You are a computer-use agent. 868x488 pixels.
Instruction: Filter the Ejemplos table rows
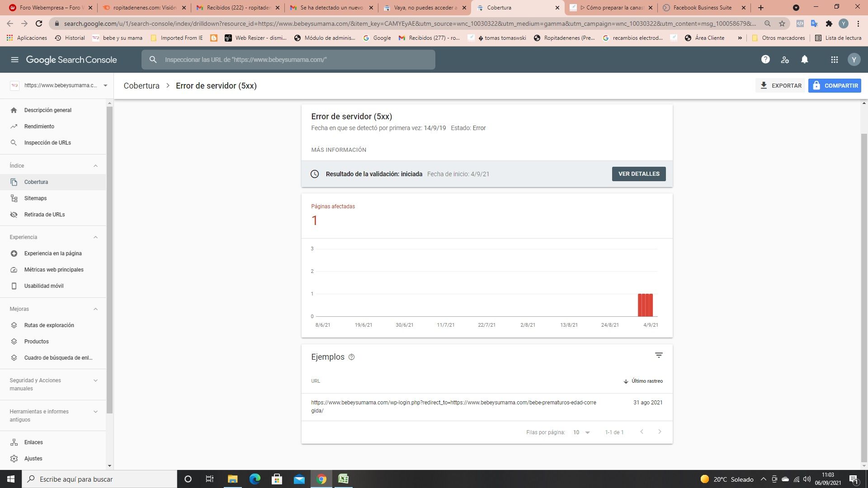point(659,356)
